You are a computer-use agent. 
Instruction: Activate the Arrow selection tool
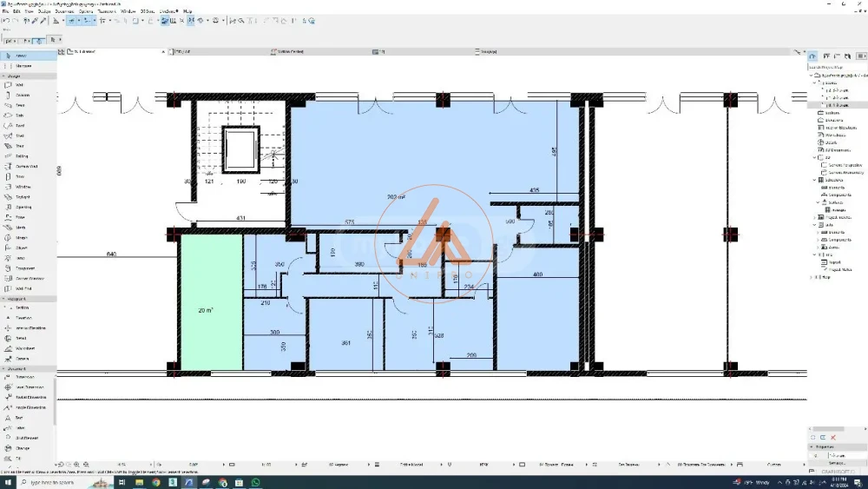point(20,56)
